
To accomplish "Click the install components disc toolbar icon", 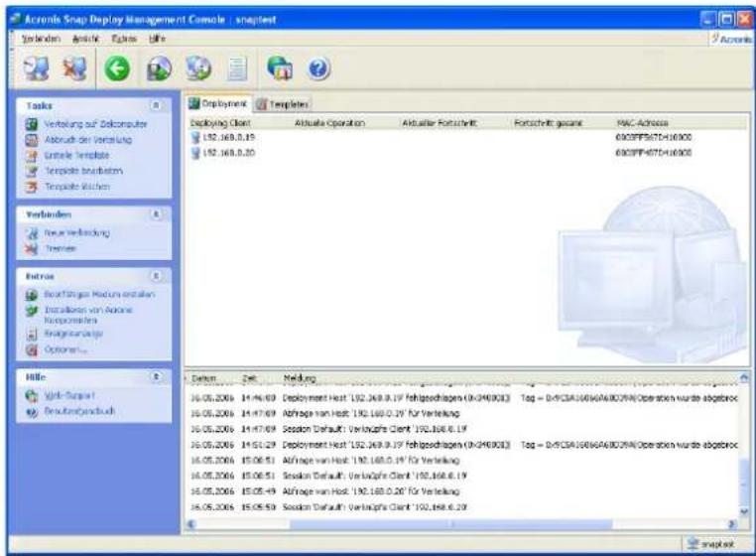I will click(x=198, y=69).
